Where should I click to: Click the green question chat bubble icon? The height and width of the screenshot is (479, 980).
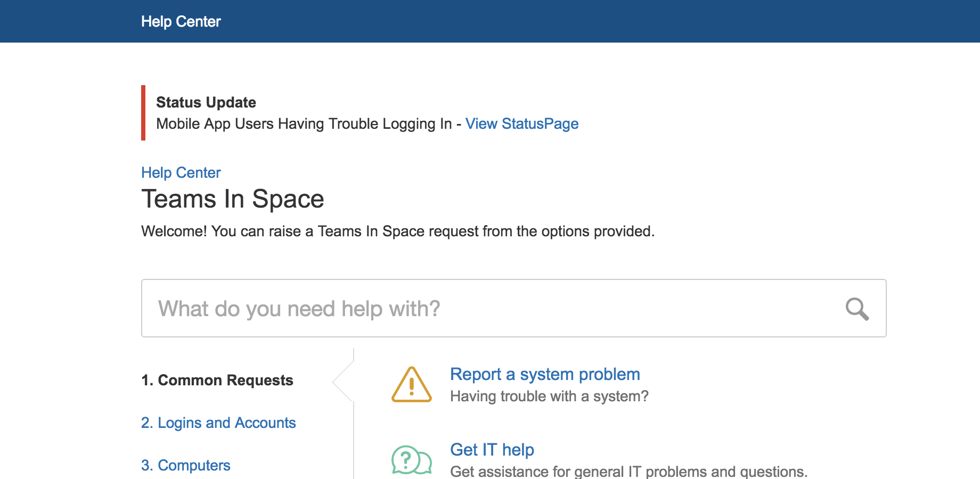[x=411, y=460]
